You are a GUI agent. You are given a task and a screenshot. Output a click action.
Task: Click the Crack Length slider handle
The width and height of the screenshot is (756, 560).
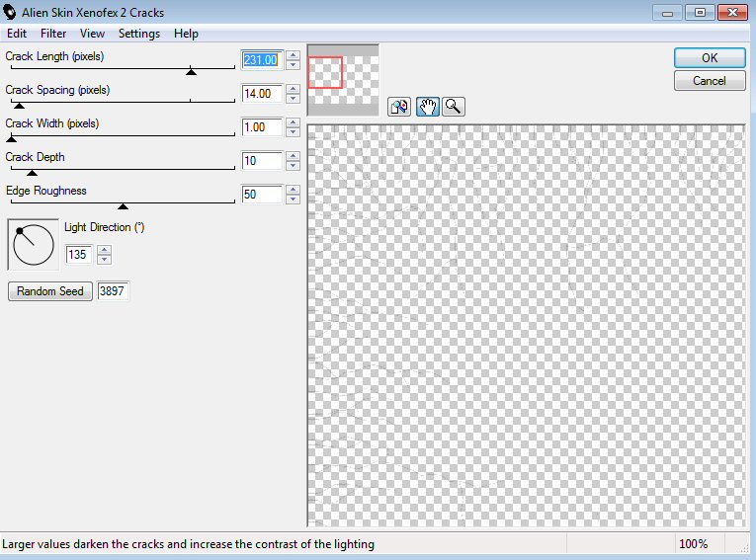tap(191, 72)
